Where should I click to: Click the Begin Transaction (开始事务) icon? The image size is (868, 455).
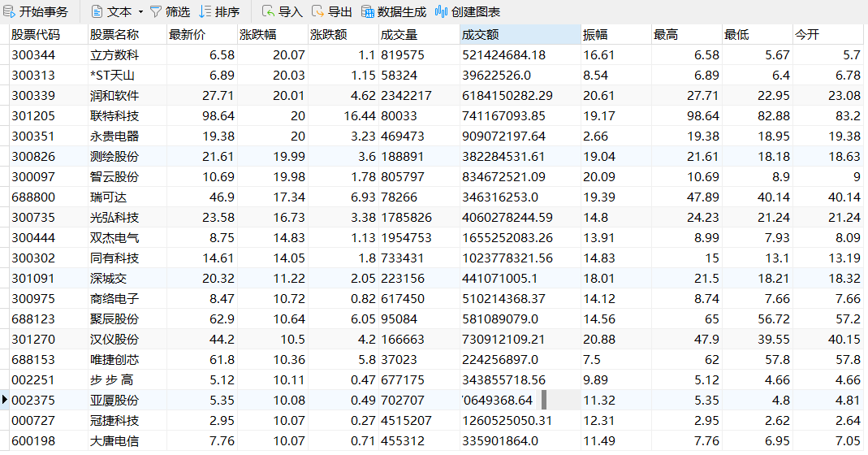click(x=9, y=11)
